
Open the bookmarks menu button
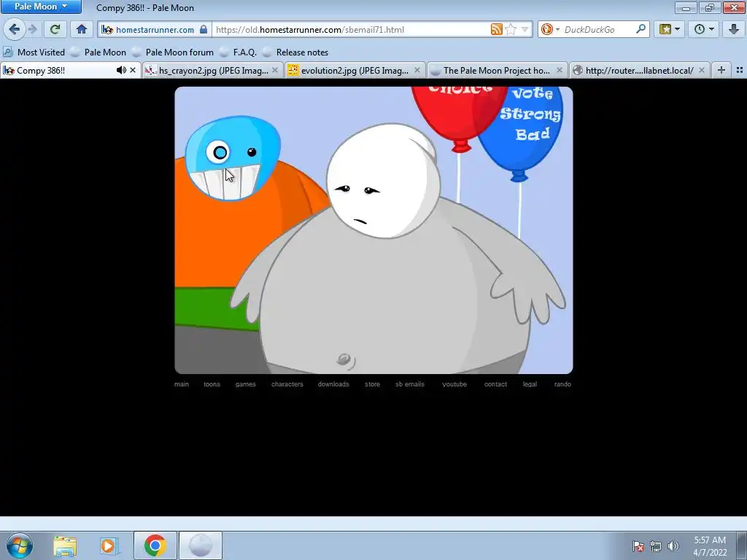pyautogui.click(x=670, y=29)
